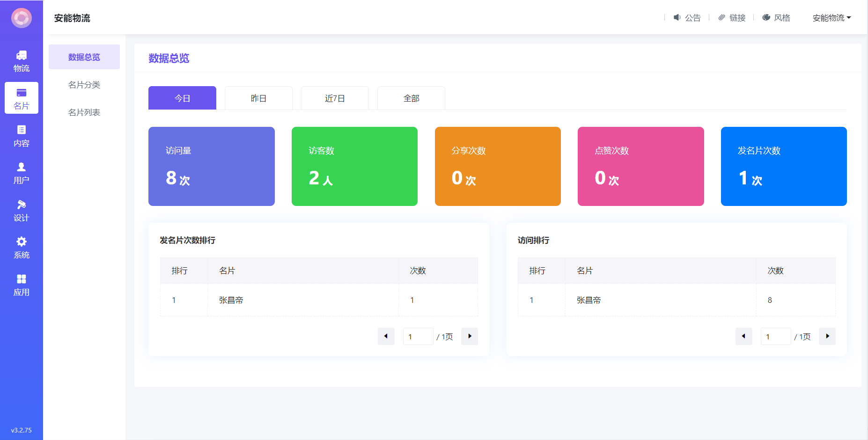Screen dimensions: 868x440
Task: Open the 应用 apps grid icon
Action: pos(22,279)
